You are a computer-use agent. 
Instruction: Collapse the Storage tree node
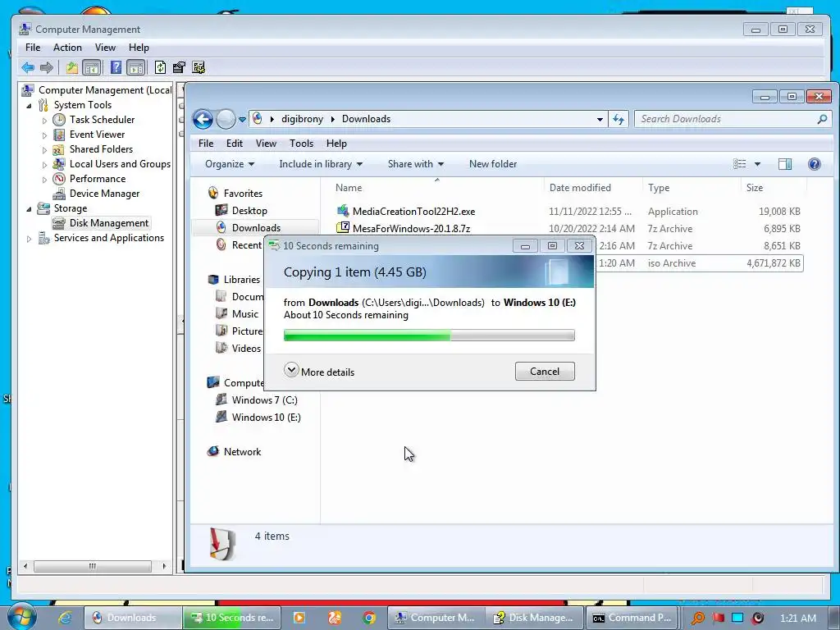[29, 209]
